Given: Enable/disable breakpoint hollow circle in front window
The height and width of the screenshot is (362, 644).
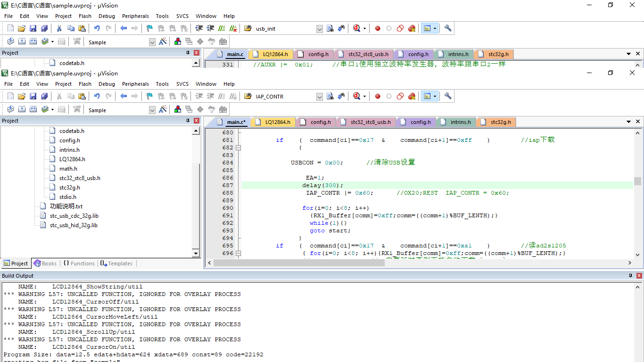Looking at the screenshot, I should point(389,96).
